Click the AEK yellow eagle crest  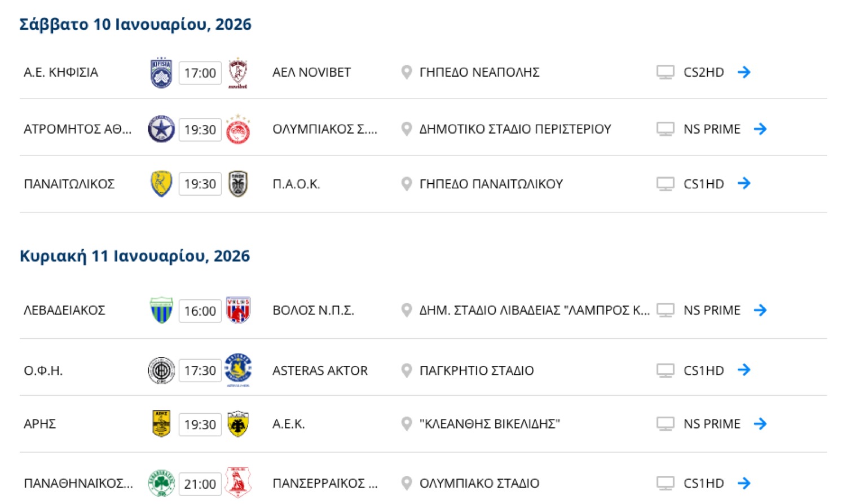(x=238, y=424)
